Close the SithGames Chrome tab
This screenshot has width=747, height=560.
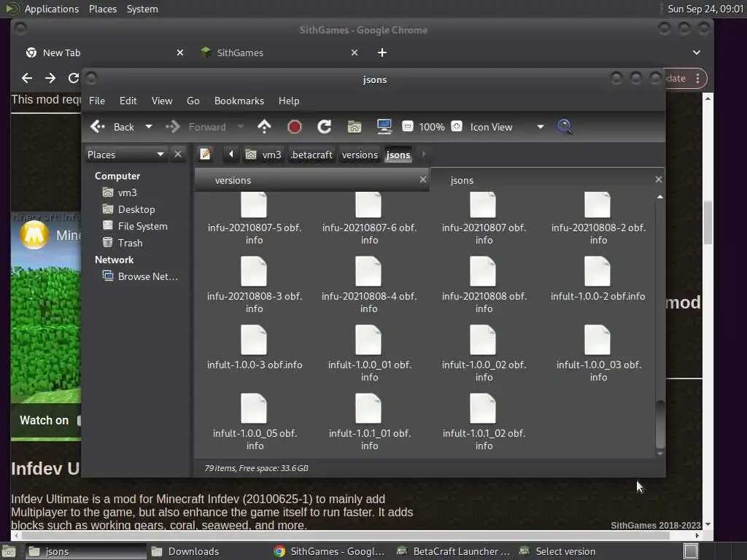(x=354, y=52)
